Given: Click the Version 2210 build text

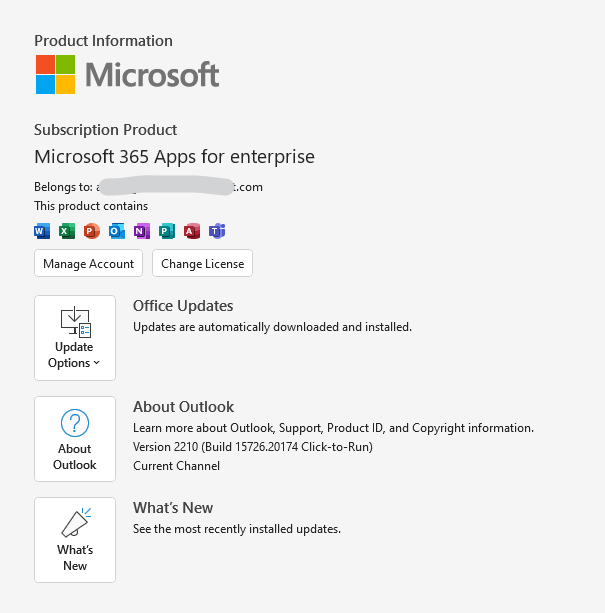Looking at the screenshot, I should tap(252, 447).
